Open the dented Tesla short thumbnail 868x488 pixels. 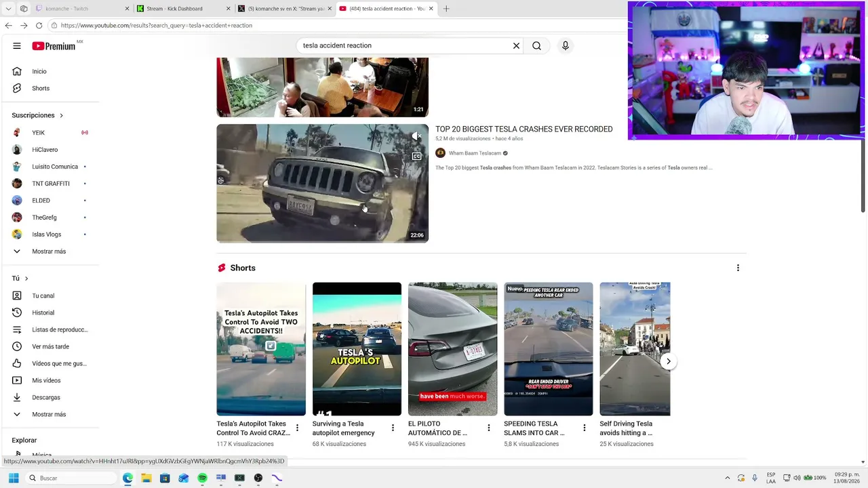pos(452,349)
